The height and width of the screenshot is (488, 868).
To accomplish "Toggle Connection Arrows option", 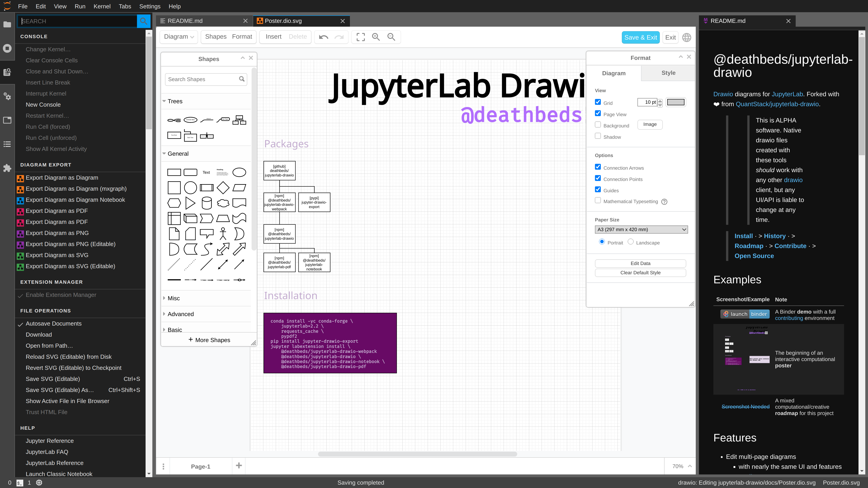I will tap(598, 167).
